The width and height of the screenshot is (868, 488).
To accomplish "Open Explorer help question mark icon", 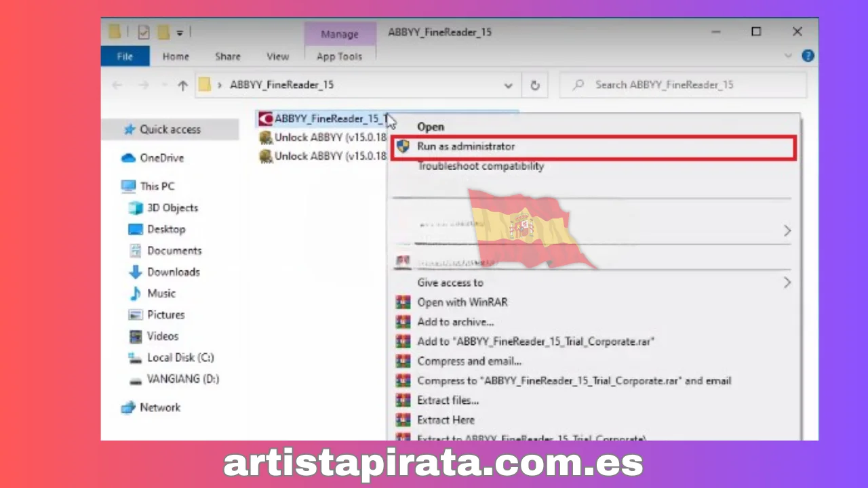I will [x=808, y=56].
